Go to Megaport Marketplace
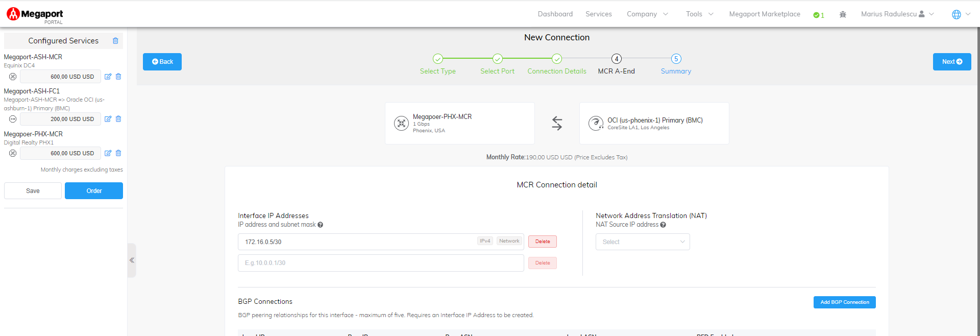 (x=764, y=14)
